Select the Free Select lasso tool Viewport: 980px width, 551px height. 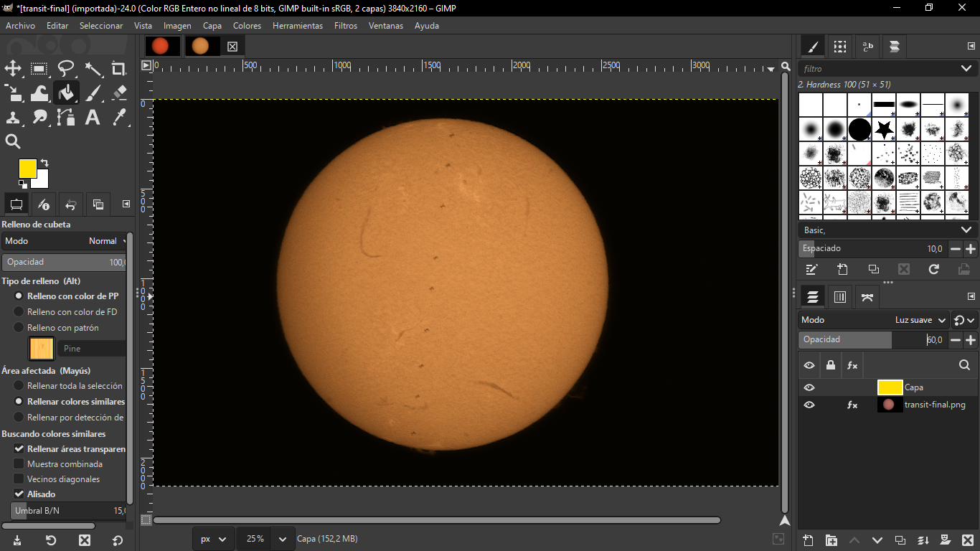tap(66, 69)
